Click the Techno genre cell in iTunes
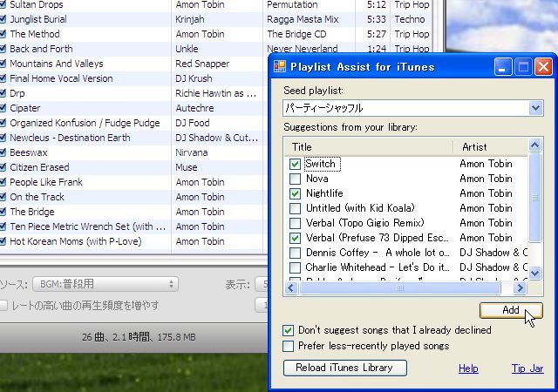The height and width of the screenshot is (392, 558). (410, 19)
